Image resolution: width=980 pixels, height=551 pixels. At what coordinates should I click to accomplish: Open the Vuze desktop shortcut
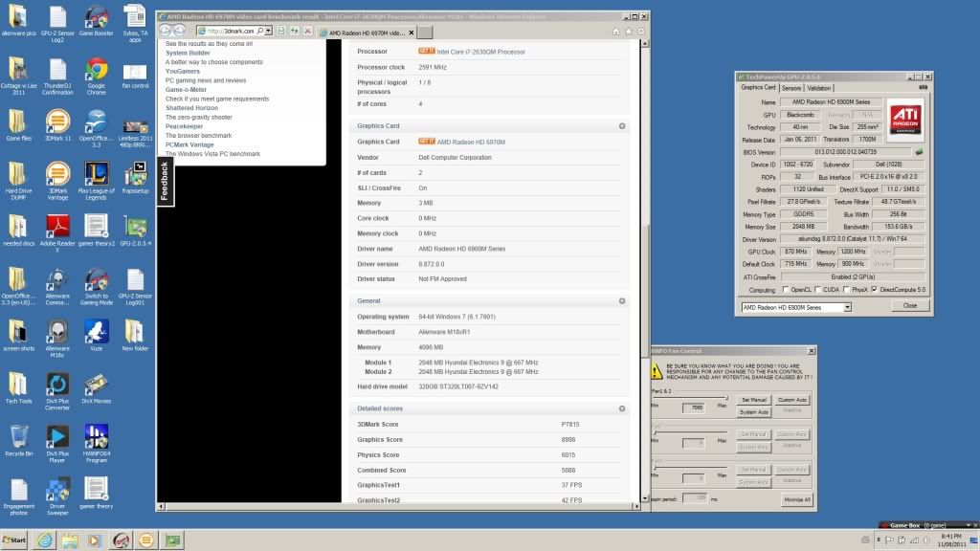click(x=97, y=336)
